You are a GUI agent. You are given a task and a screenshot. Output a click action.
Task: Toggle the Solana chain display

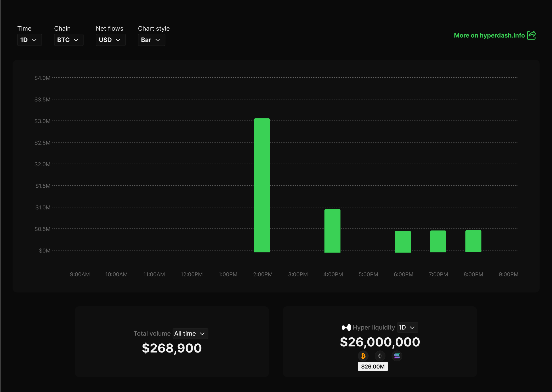point(397,356)
